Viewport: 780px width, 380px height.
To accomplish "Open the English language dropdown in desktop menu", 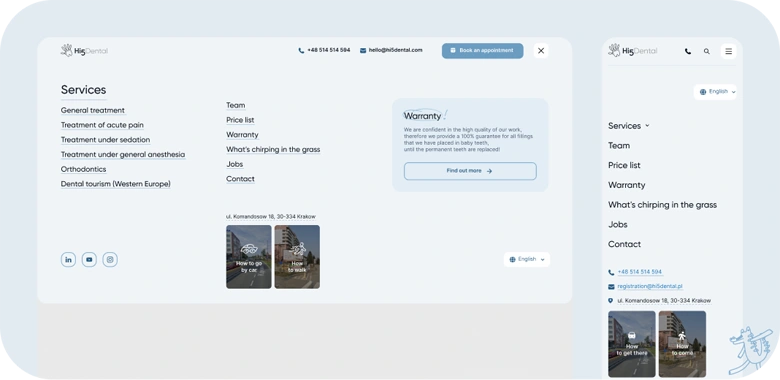I will pos(527,259).
